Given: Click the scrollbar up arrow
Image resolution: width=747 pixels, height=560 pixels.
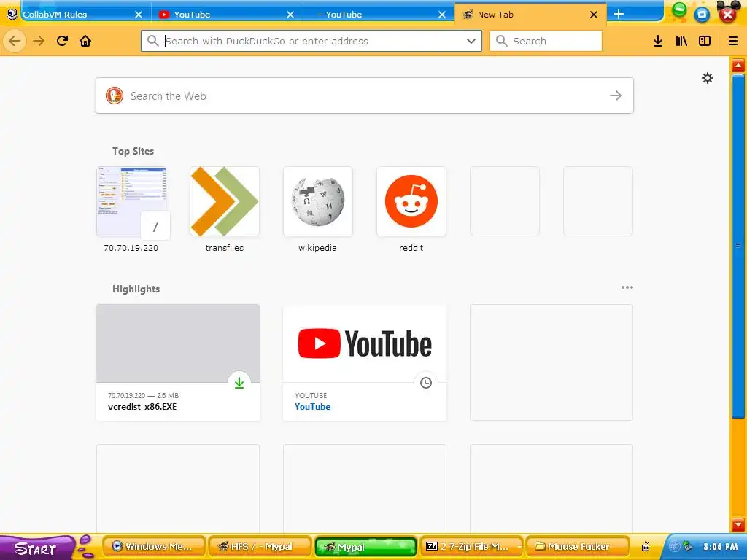Looking at the screenshot, I should 738,66.
